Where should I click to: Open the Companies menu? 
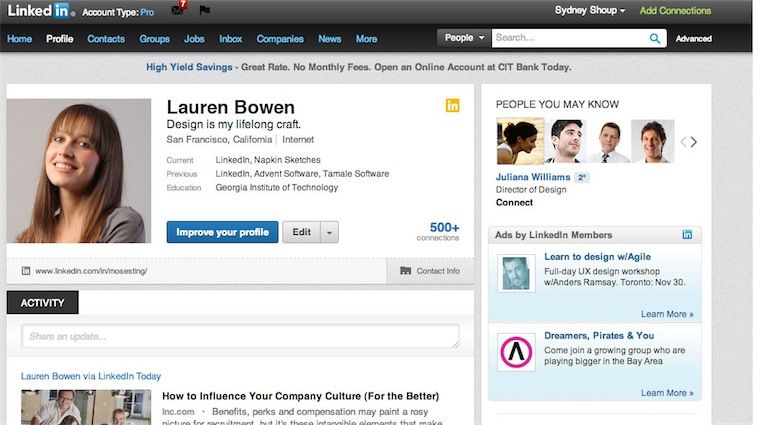click(x=280, y=39)
